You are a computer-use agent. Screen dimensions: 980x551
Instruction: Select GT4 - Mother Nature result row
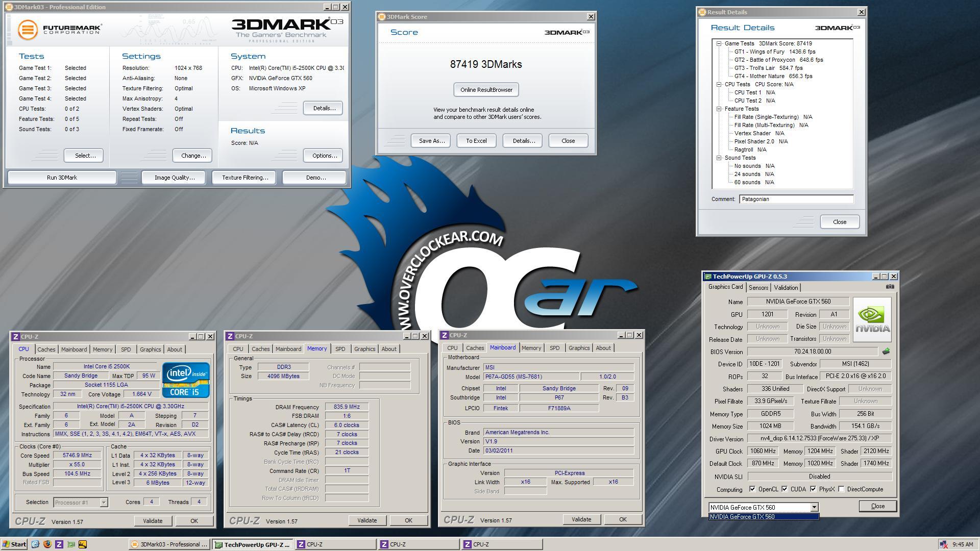(773, 76)
